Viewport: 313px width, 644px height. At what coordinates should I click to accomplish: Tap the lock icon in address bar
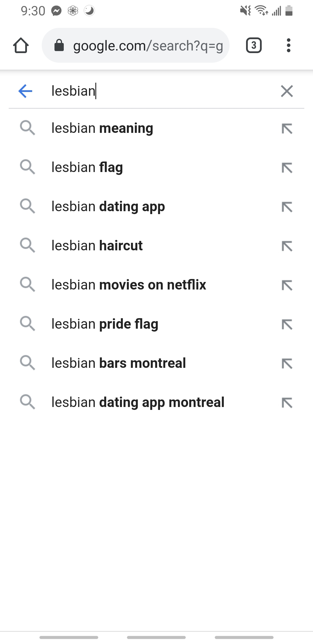click(x=59, y=46)
